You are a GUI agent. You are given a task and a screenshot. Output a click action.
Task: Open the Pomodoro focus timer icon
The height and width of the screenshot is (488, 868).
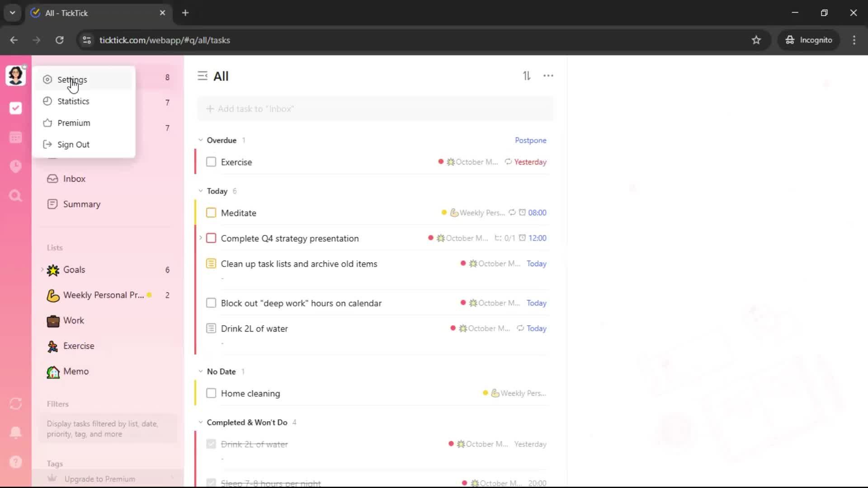(x=16, y=166)
